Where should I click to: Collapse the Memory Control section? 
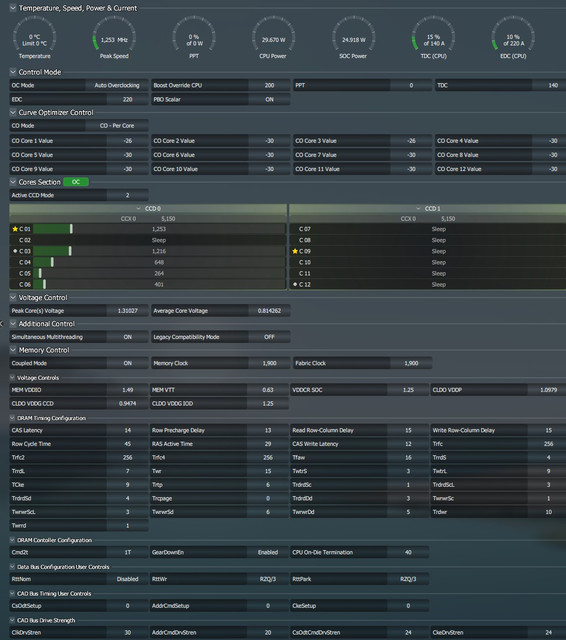point(13,350)
